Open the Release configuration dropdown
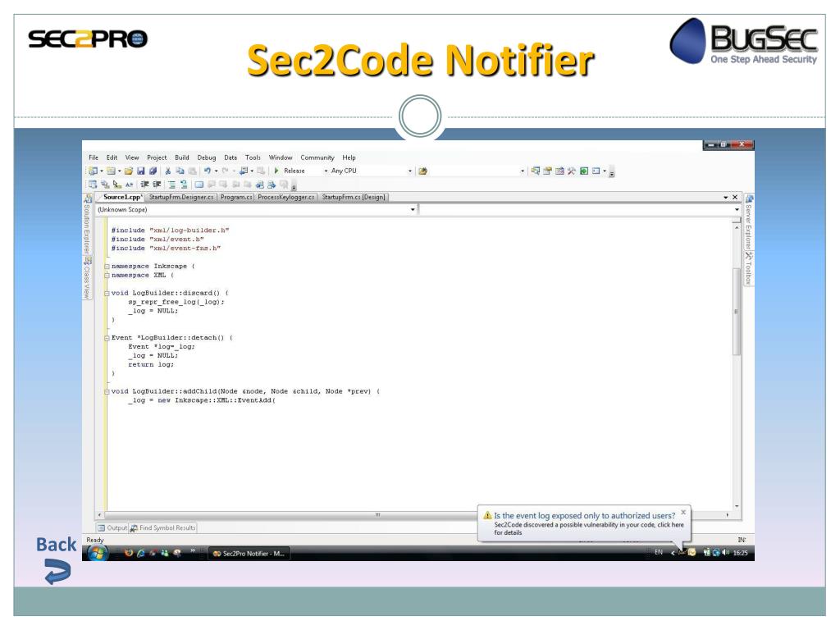This screenshot has height=630, width=840. coord(326,171)
